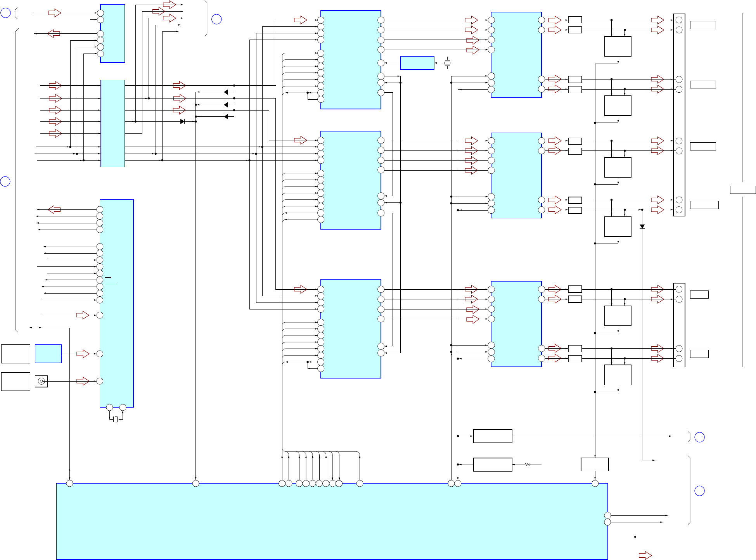Click the small empty box above the bottom block's right end
The image size is (756, 560).
coord(594,464)
